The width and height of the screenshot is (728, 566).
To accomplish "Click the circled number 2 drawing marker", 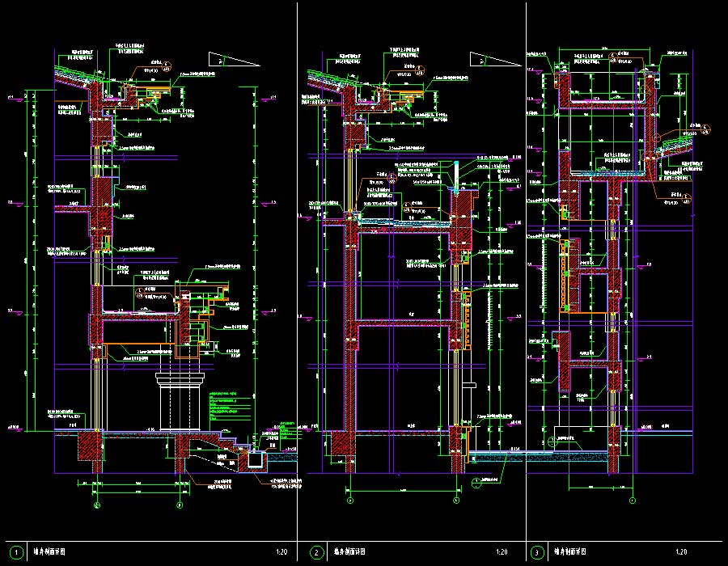I will click(x=316, y=552).
